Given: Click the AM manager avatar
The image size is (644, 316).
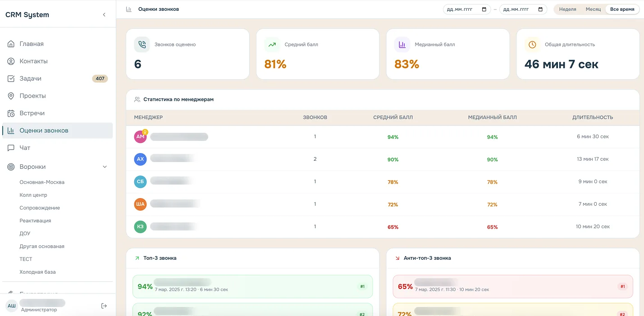Looking at the screenshot, I should [140, 137].
